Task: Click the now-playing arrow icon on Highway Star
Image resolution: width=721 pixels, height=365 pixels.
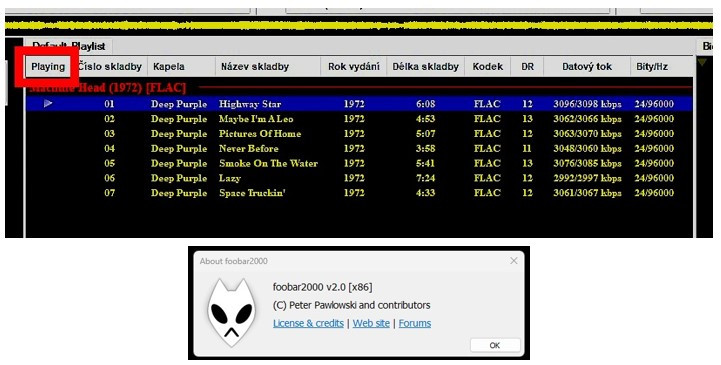Action: click(x=48, y=104)
